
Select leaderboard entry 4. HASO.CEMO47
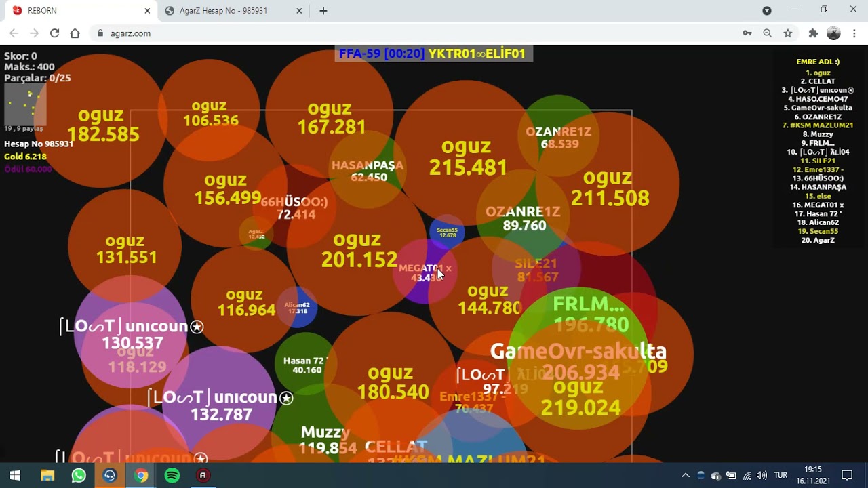point(818,99)
